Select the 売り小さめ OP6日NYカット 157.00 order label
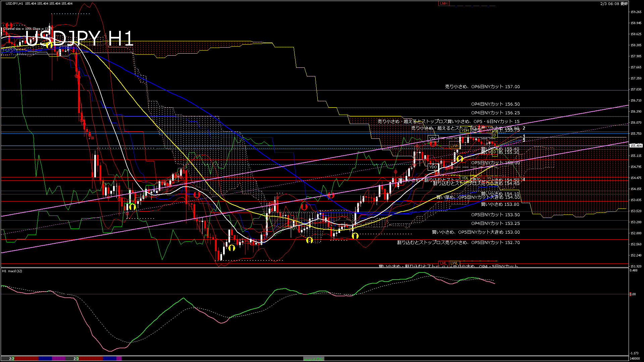The height and width of the screenshot is (362, 644). [x=482, y=86]
